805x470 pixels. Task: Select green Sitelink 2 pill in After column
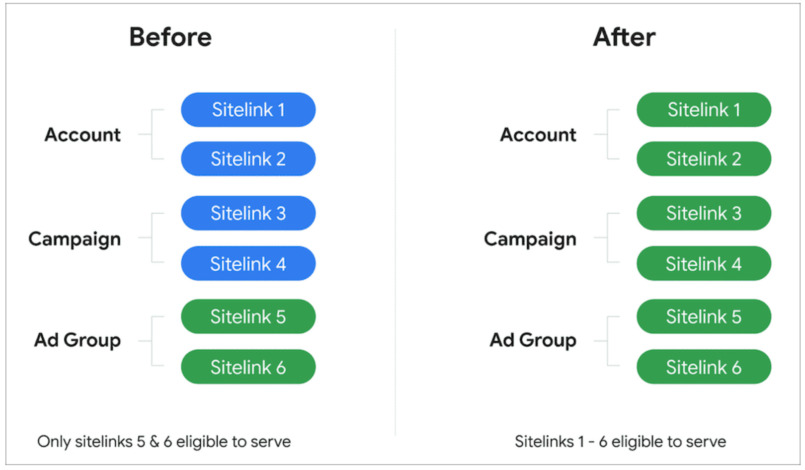(704, 159)
